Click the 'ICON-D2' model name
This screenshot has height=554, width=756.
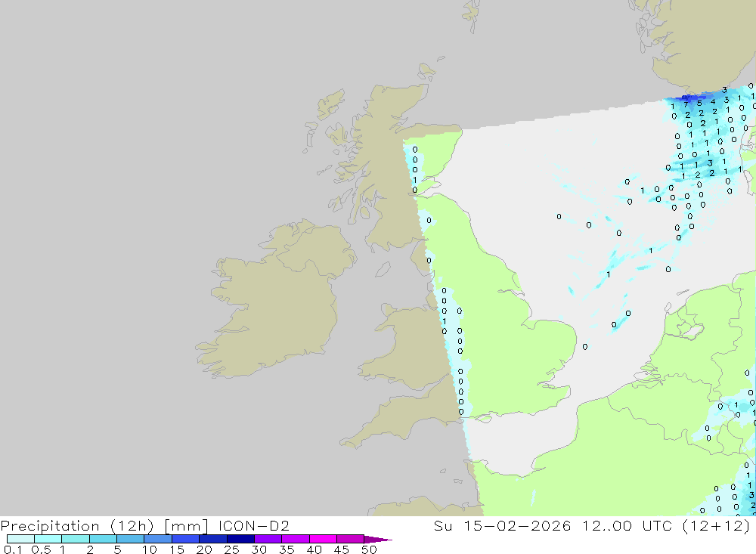(x=253, y=525)
